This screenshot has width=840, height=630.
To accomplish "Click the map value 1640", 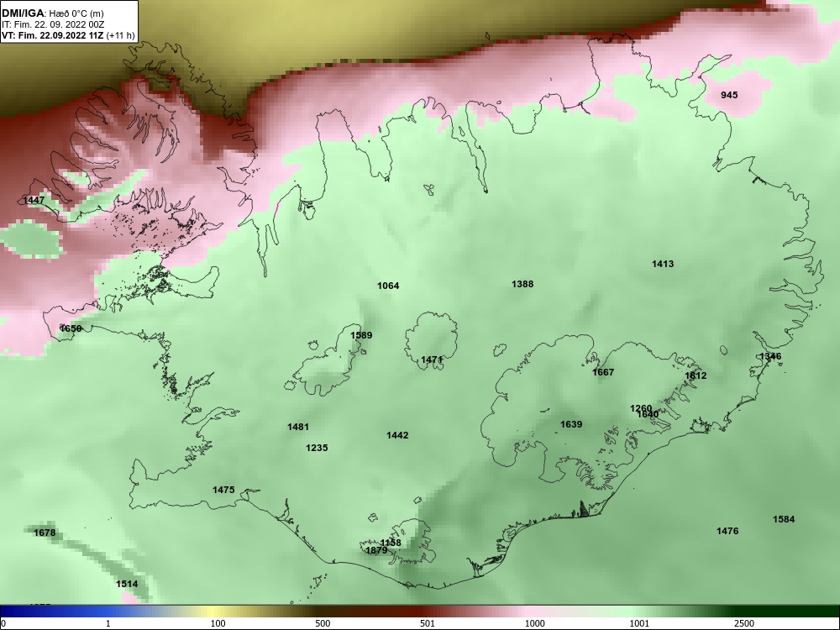I will point(648,415).
